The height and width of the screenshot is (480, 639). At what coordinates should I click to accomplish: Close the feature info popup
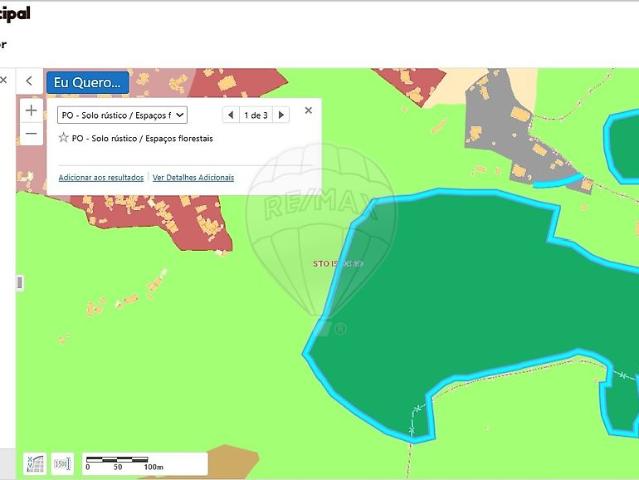[308, 111]
